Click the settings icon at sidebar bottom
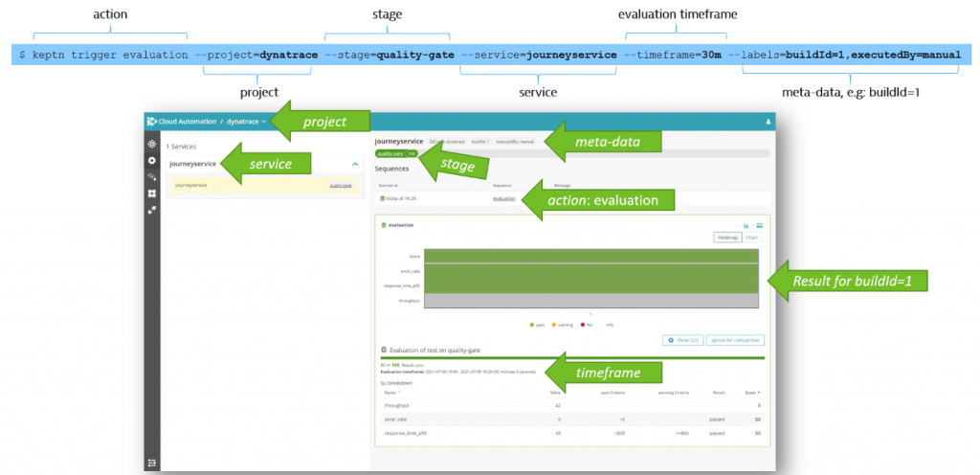Screen dimensions: 980x475 pos(152,463)
